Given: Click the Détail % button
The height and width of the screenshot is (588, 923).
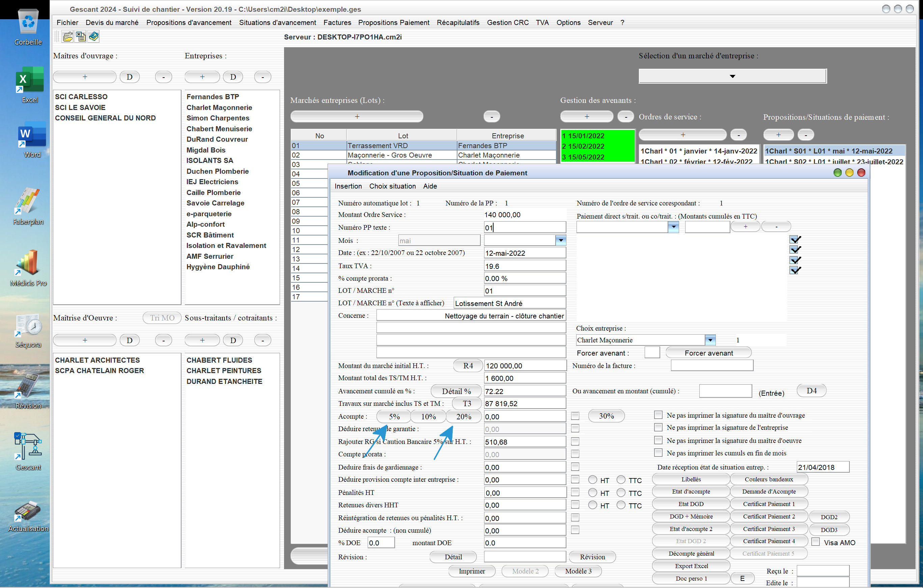Looking at the screenshot, I should pos(456,391).
